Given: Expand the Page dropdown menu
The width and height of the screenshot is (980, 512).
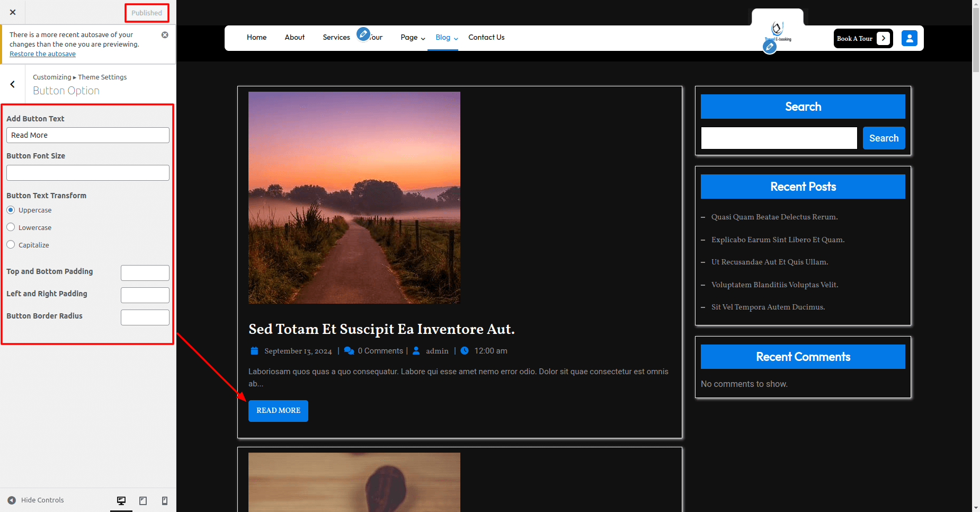Looking at the screenshot, I should tap(413, 38).
